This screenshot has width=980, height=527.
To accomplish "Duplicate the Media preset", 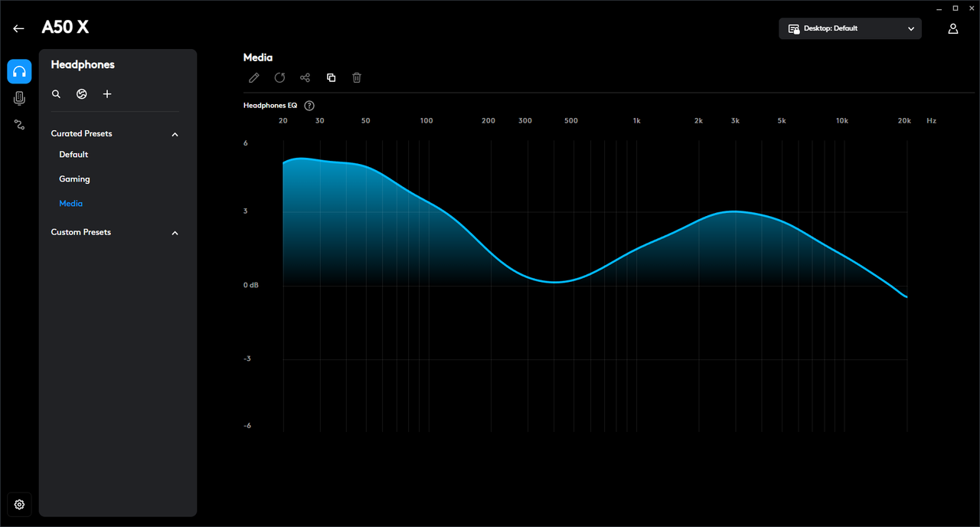I will (x=331, y=77).
